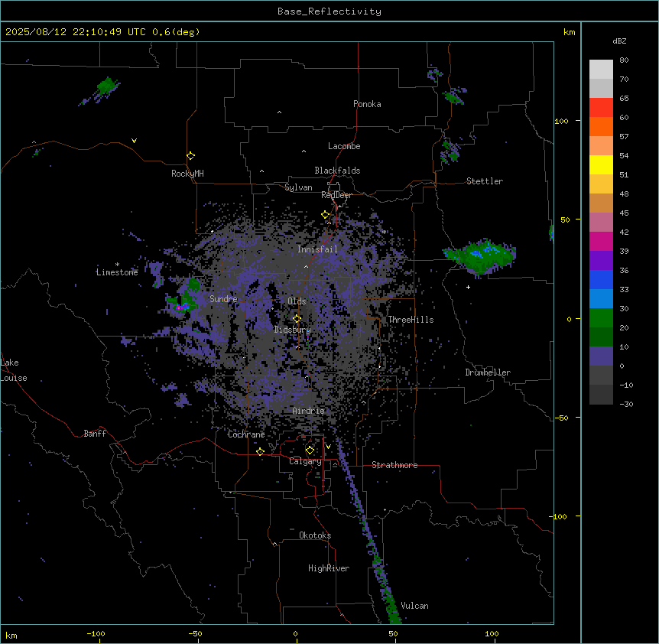Click the Drumheller label

[488, 372]
